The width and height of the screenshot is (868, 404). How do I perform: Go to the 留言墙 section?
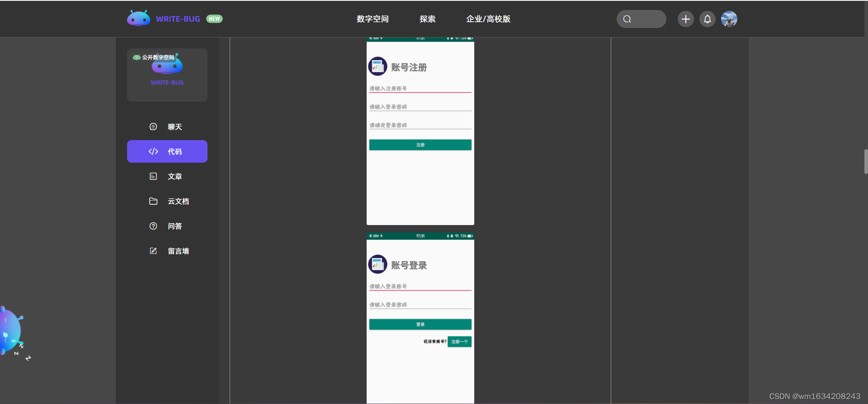(167, 251)
